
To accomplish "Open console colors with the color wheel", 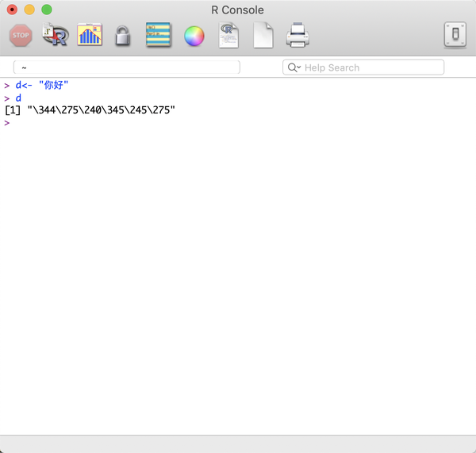I will [194, 36].
